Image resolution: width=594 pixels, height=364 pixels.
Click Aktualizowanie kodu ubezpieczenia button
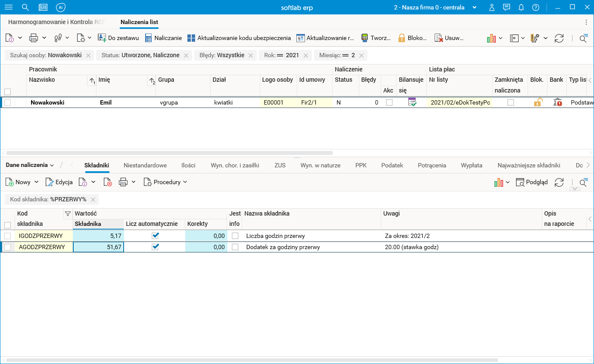pyautogui.click(x=239, y=38)
